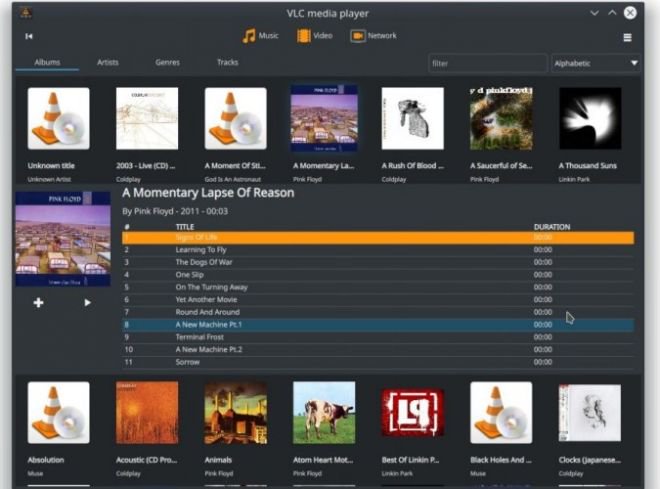
Task: Open the Alphabetic sort dropdown
Action: [596, 64]
